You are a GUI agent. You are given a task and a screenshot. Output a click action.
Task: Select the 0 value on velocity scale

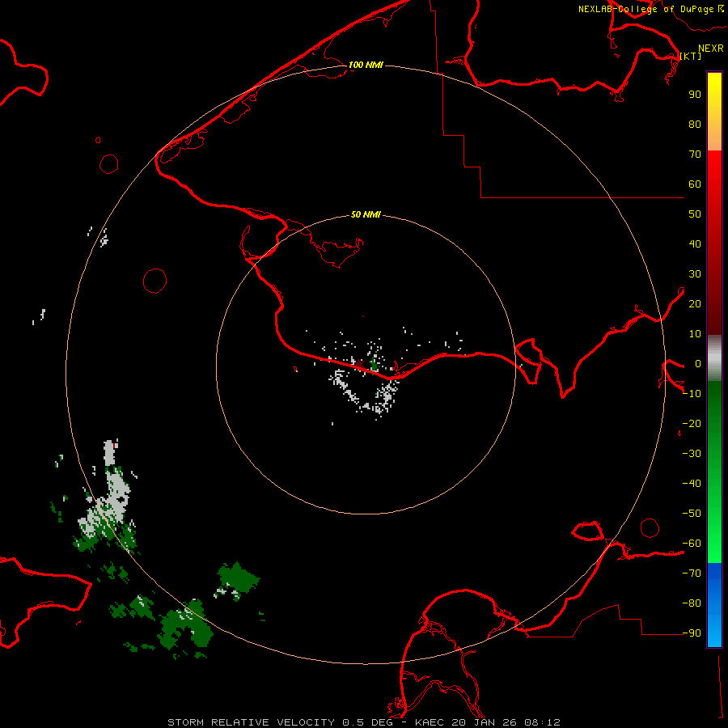point(698,363)
